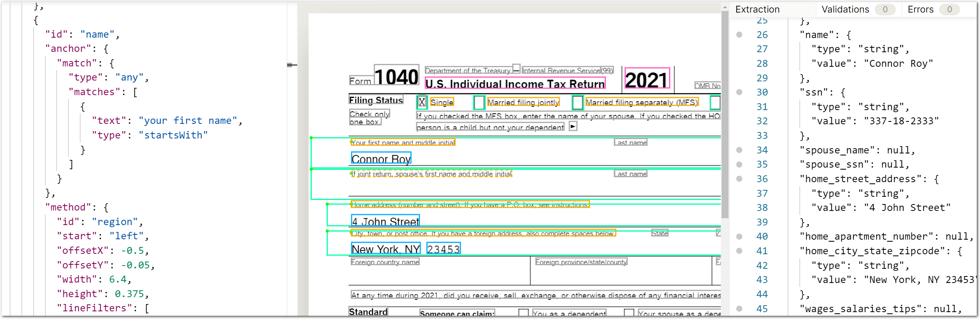
Task: Click the gutter dot on line 40
Action: 739,236
